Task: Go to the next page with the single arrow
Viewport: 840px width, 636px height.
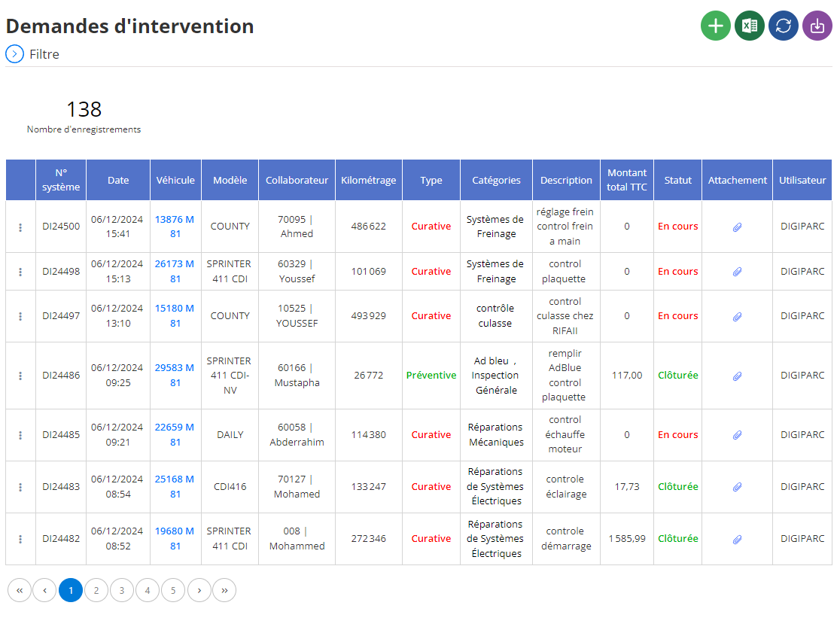Action: pos(199,590)
